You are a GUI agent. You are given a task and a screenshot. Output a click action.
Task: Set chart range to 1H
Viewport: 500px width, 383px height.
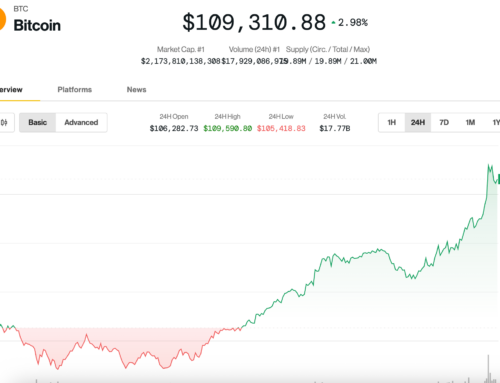[x=392, y=123]
